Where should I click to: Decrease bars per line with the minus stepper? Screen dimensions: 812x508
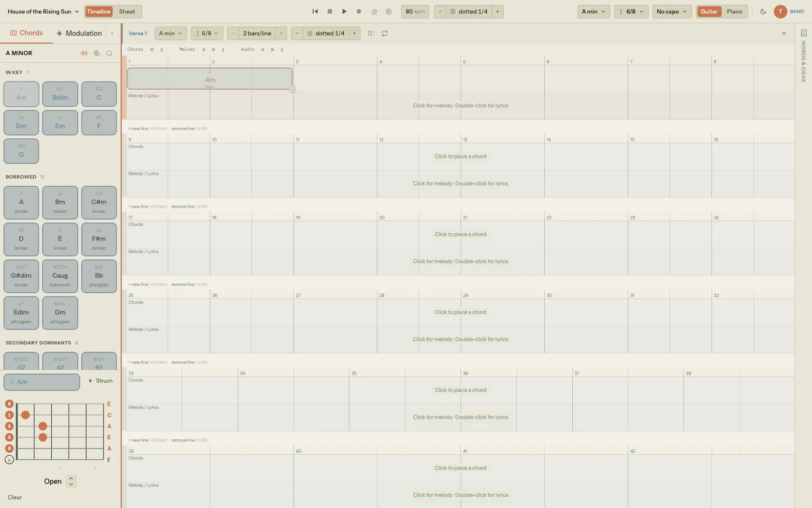(x=233, y=33)
